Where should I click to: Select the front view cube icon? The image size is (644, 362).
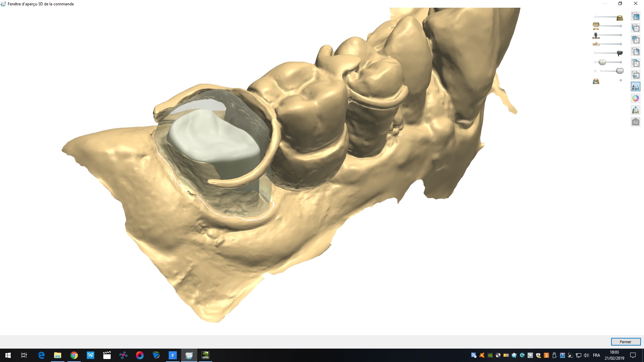pyautogui.click(x=635, y=16)
